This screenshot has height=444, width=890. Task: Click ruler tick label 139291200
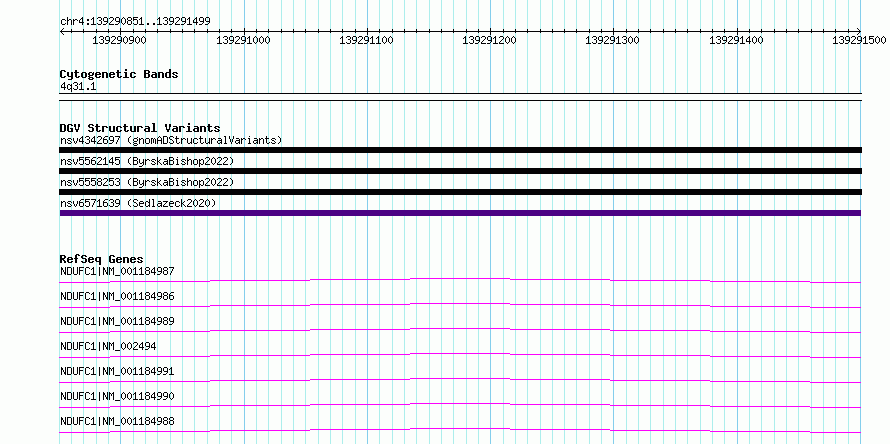(489, 40)
